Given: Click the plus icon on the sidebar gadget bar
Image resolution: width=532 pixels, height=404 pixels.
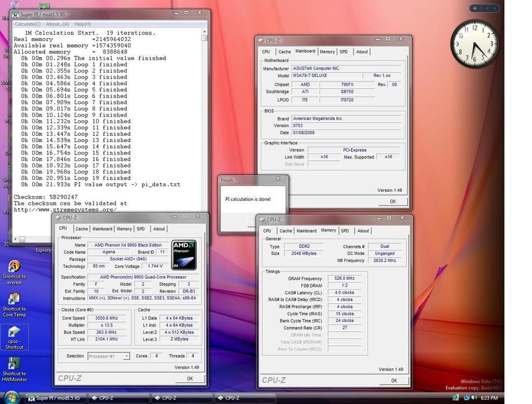Looking at the screenshot, I should 475,8.
